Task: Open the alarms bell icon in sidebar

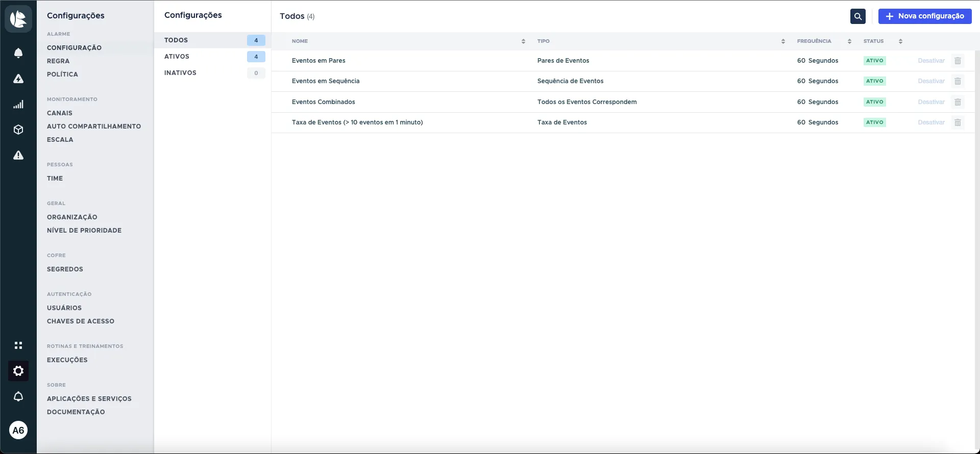Action: (x=18, y=53)
